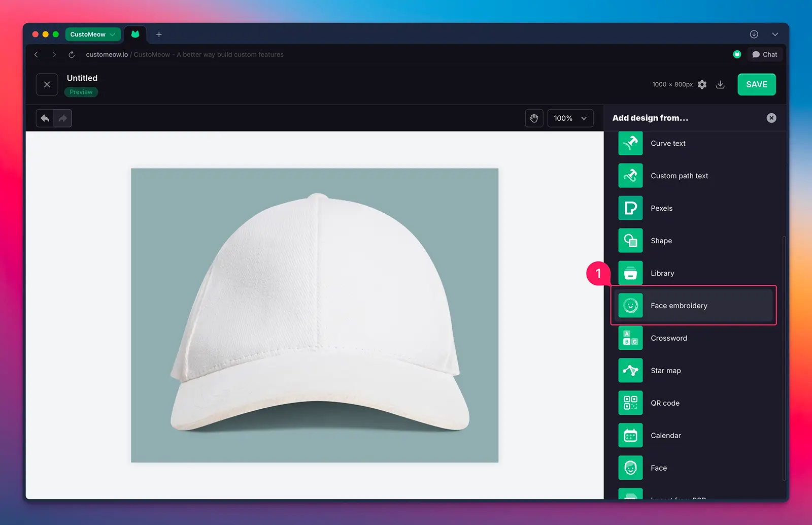
Task: Select the Face embroidery icon
Action: click(x=630, y=306)
